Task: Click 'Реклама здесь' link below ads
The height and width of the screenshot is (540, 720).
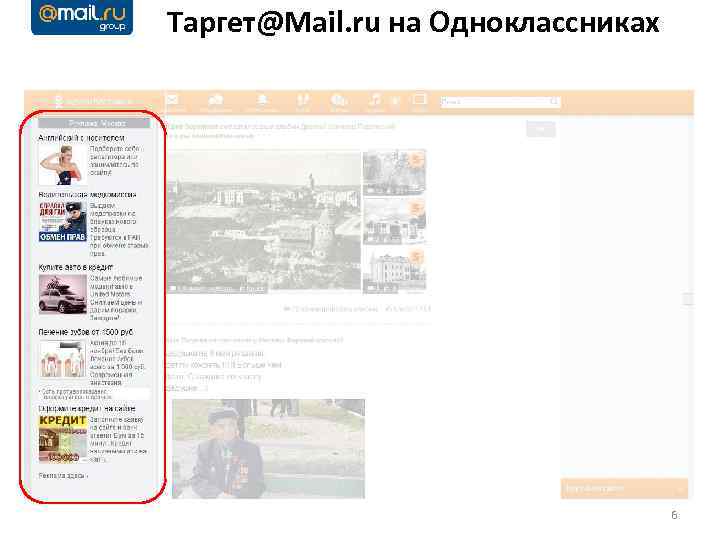Action: 62,476
